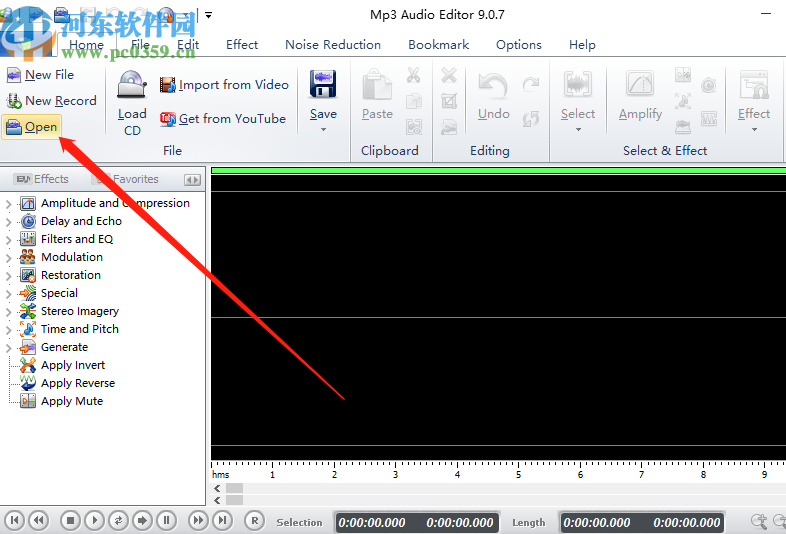Click the Go to End transport button
This screenshot has height=534, width=786.
[222, 520]
